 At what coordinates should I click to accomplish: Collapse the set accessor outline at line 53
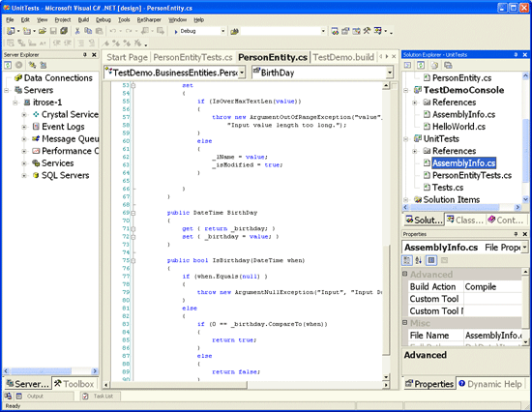[133, 85]
